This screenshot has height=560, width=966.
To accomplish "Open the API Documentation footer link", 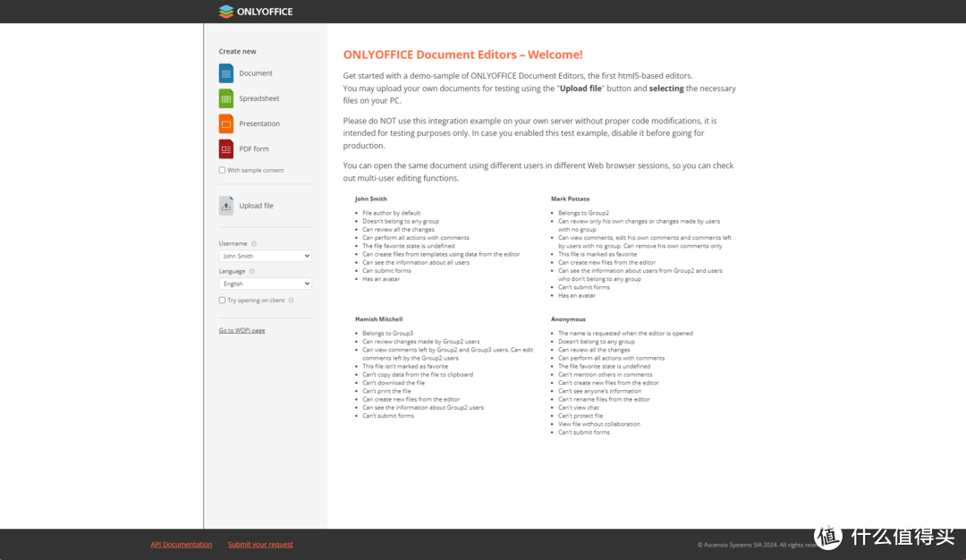I will 181,545.
